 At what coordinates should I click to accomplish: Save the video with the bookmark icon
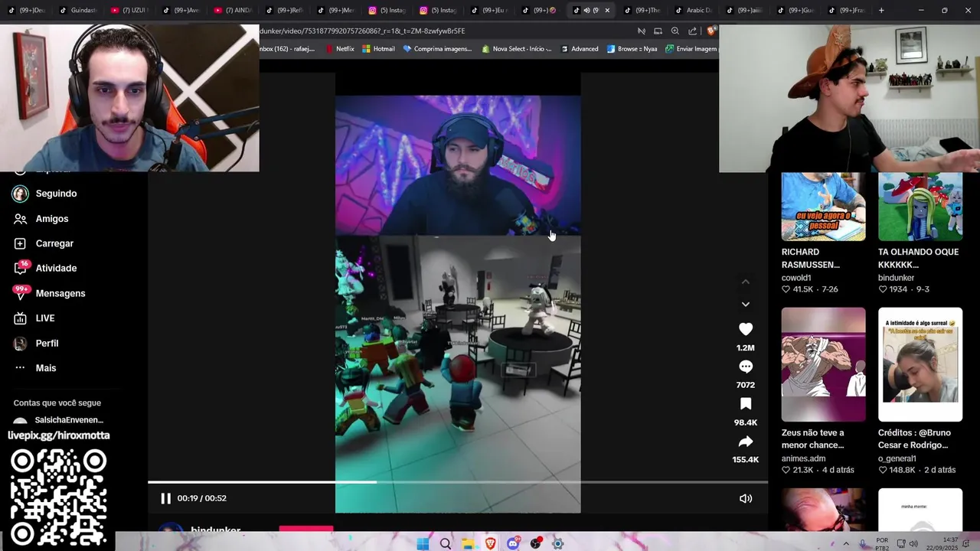coord(745,404)
